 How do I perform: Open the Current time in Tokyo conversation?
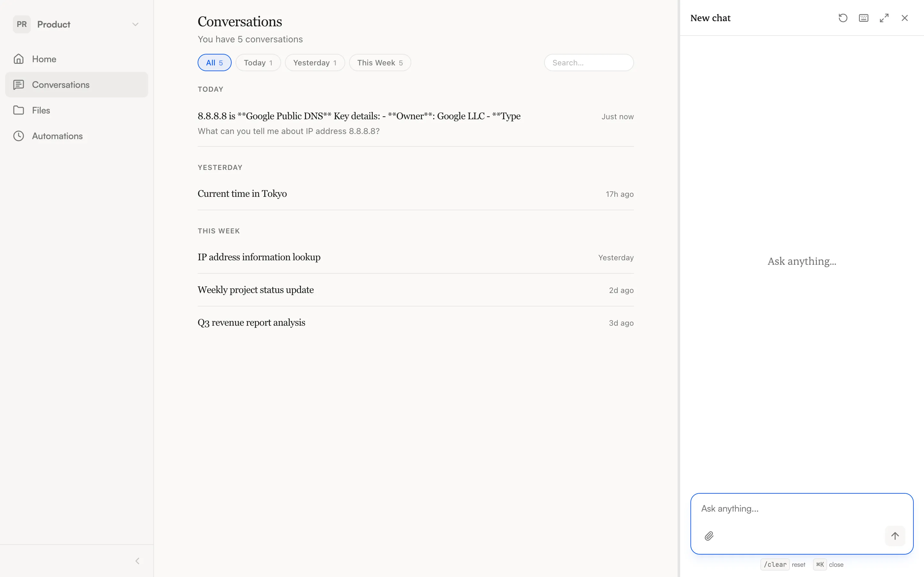tap(243, 194)
